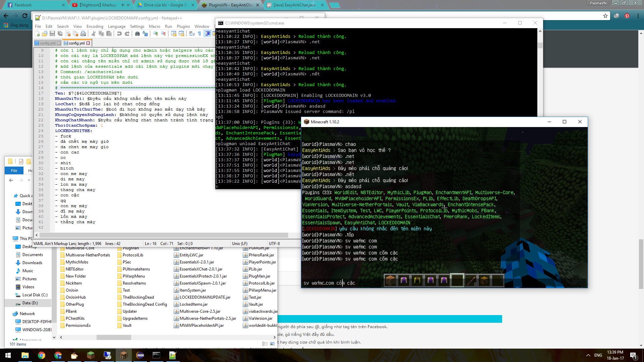Screen dimensions: 644x362
Task: Click the Save icon in Notepad++ toolbar
Action: click(52, 34)
